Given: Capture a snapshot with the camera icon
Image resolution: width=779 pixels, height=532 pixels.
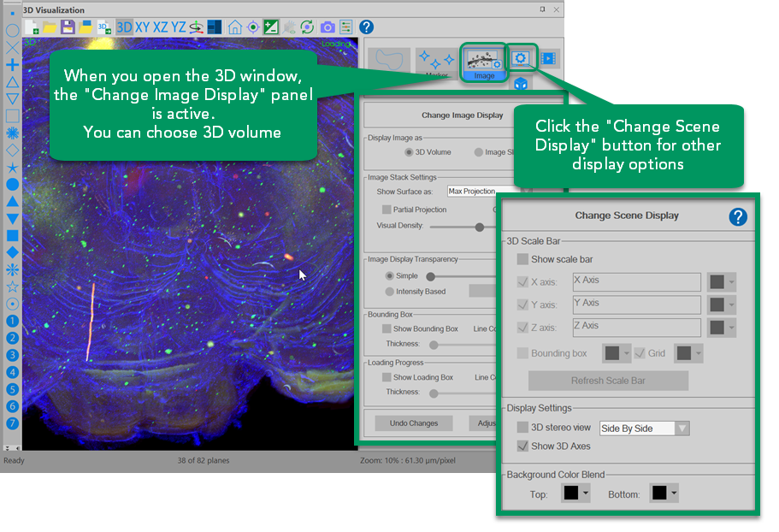Looking at the screenshot, I should [327, 27].
